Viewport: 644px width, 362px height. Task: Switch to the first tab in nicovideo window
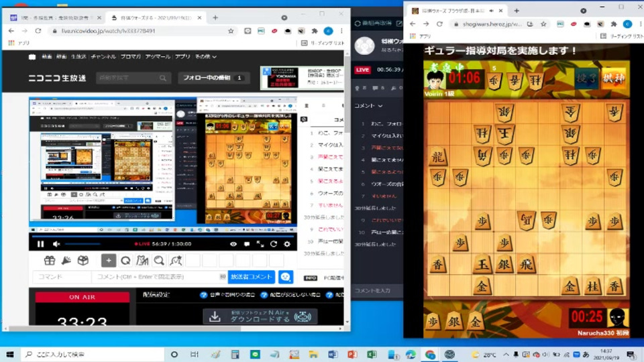pyautogui.click(x=56, y=17)
